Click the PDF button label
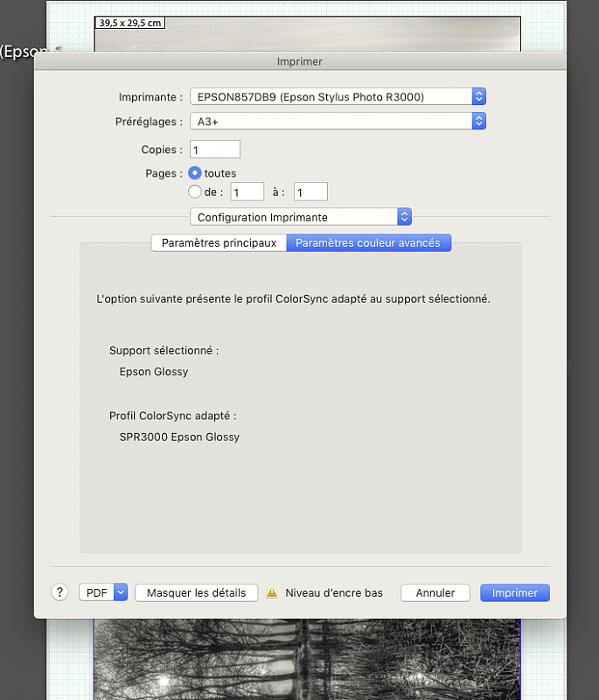The image size is (599, 700). (x=95, y=592)
